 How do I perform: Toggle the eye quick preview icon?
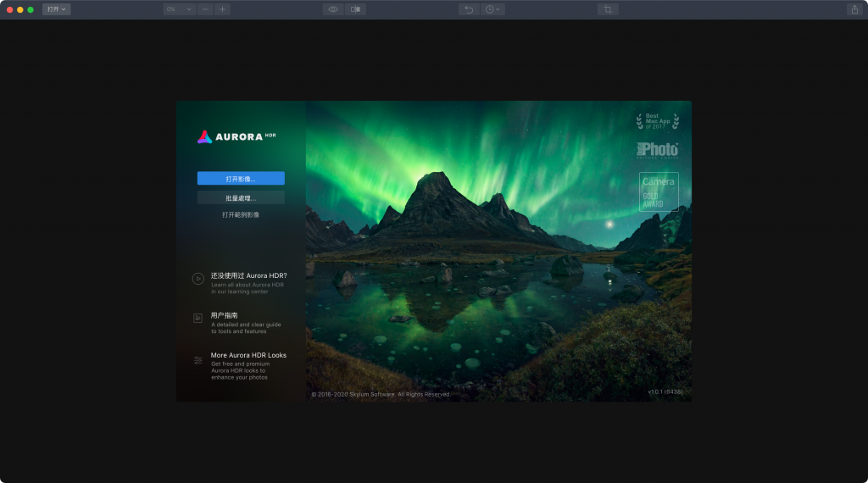pyautogui.click(x=333, y=9)
